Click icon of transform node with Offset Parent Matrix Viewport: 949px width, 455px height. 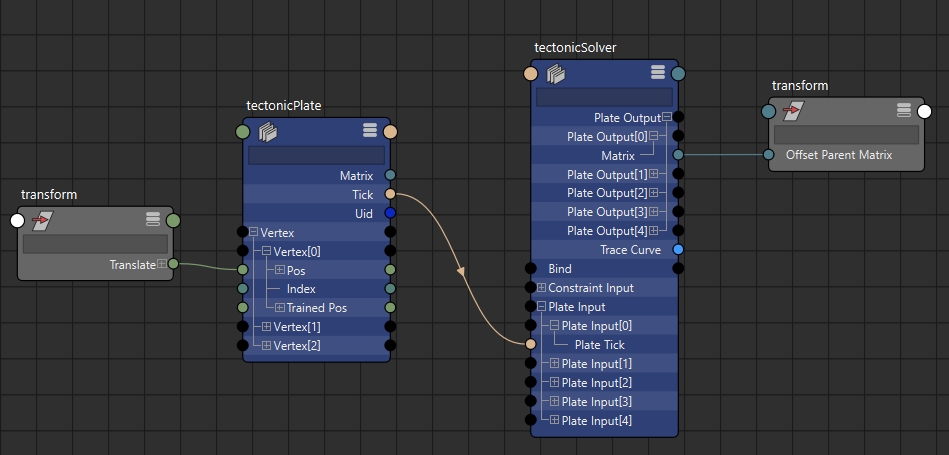point(795,110)
